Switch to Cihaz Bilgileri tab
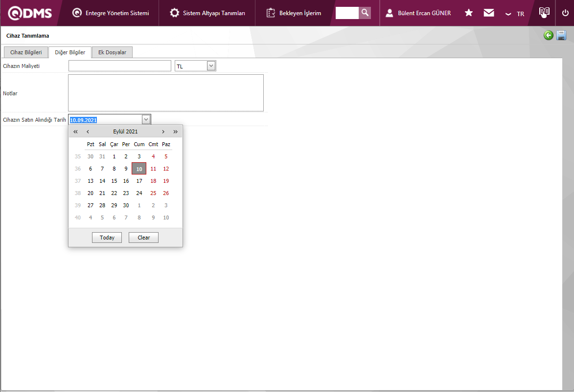574x392 pixels. point(26,52)
